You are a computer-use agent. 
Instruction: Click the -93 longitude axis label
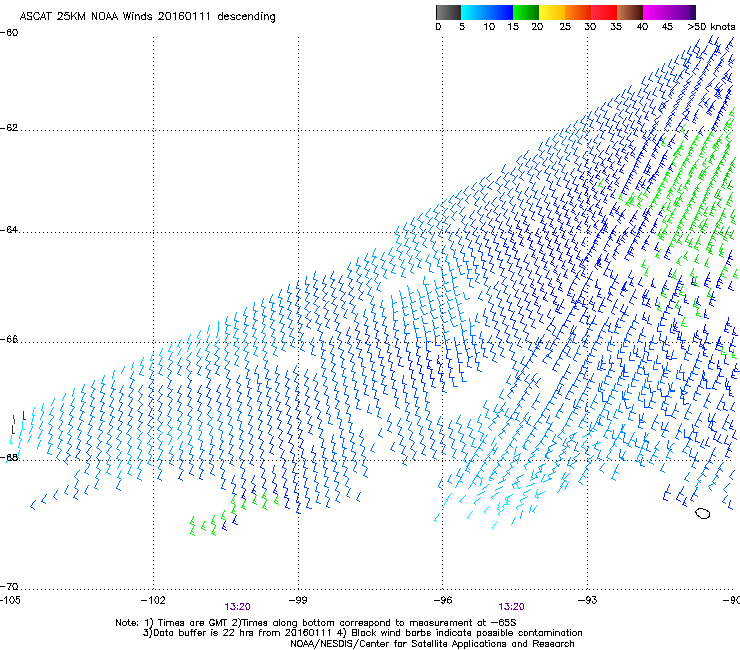[587, 600]
